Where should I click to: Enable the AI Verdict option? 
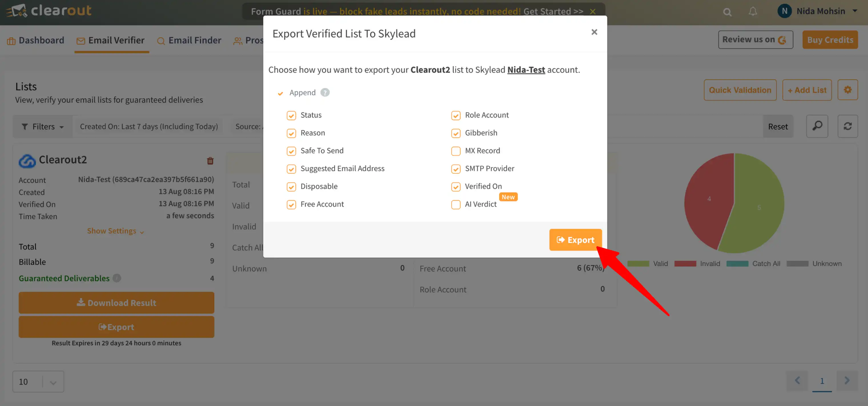tap(456, 204)
